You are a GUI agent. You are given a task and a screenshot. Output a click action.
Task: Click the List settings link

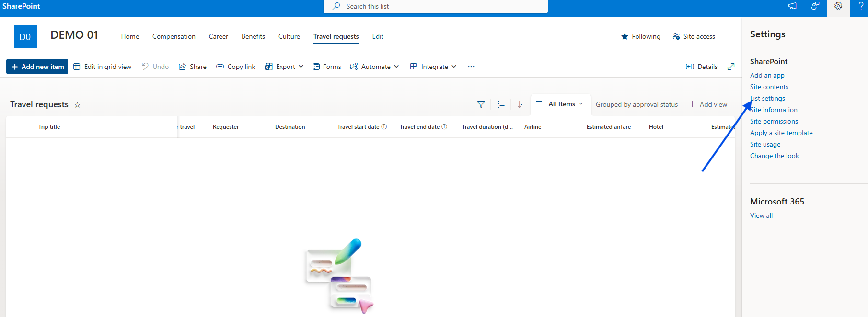(x=768, y=98)
